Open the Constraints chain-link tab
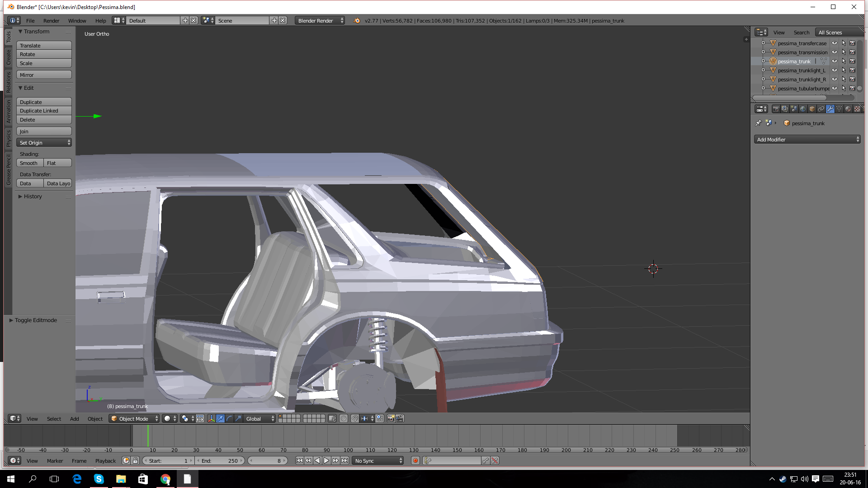 [821, 109]
